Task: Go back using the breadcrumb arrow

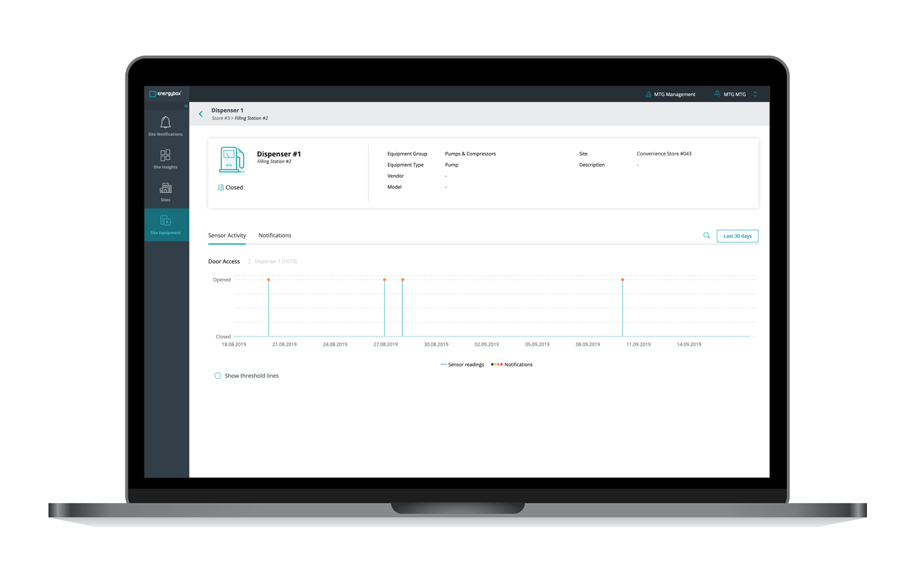Action: click(x=201, y=113)
